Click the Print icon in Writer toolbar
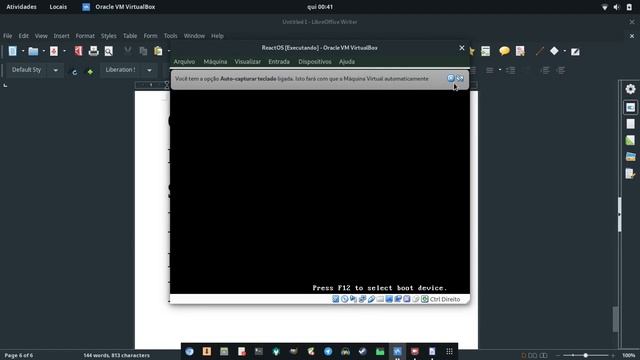Viewport: 640px width, 360px height. pyautogui.click(x=93, y=51)
